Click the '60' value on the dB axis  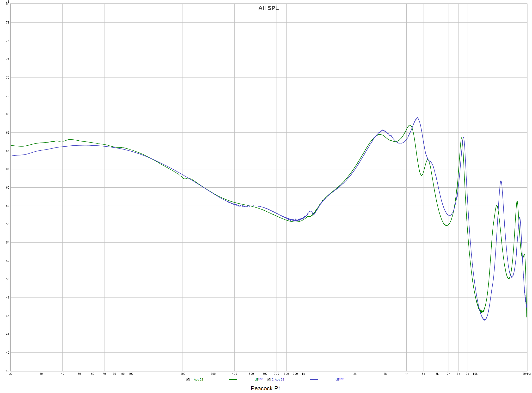(x=8, y=188)
